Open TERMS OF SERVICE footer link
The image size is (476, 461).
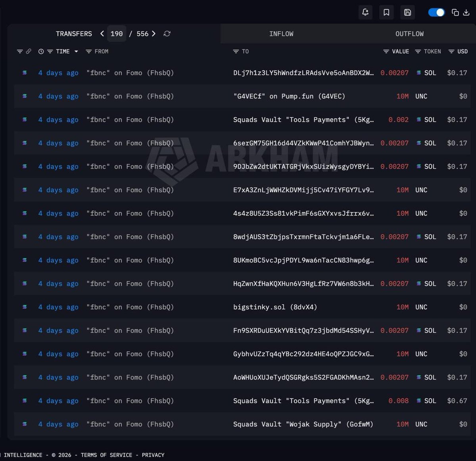tap(106, 455)
